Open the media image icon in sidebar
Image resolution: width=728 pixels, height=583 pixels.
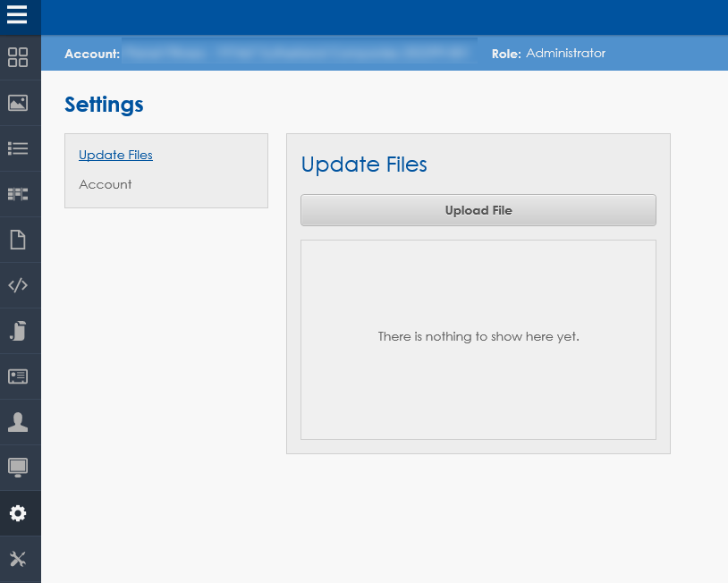coord(18,103)
